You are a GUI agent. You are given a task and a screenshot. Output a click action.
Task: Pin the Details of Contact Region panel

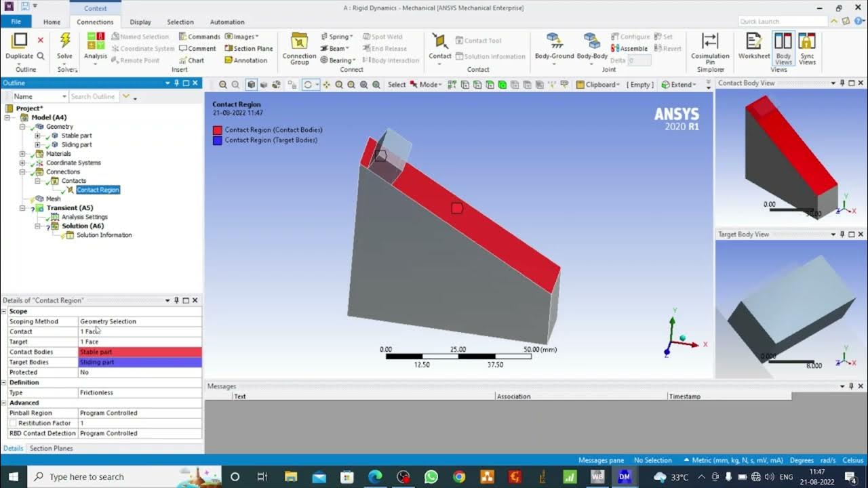pos(176,300)
